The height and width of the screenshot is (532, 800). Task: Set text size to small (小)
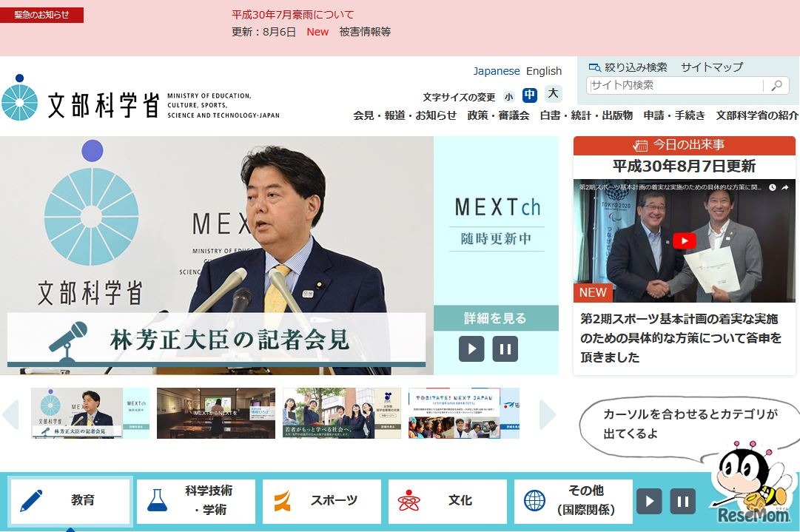coord(508,96)
